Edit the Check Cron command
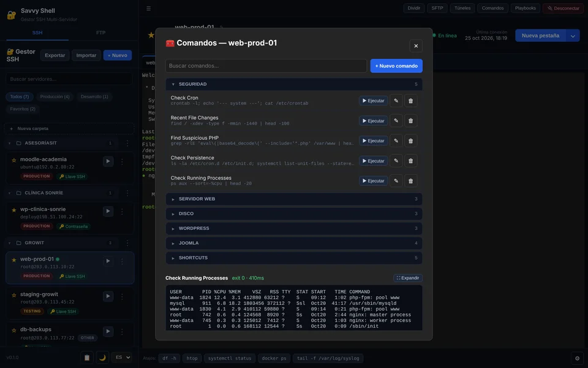Viewport: 588px width, 368px height. click(396, 101)
